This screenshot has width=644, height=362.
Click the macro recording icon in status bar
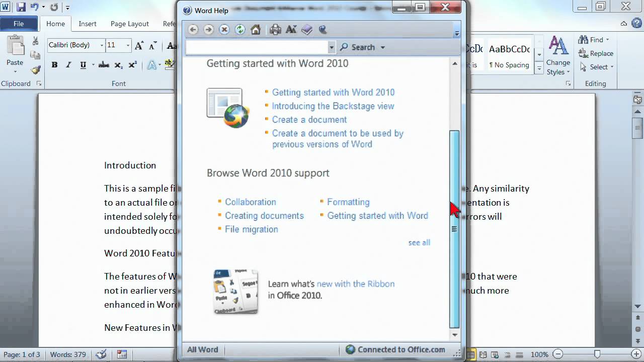(x=121, y=354)
